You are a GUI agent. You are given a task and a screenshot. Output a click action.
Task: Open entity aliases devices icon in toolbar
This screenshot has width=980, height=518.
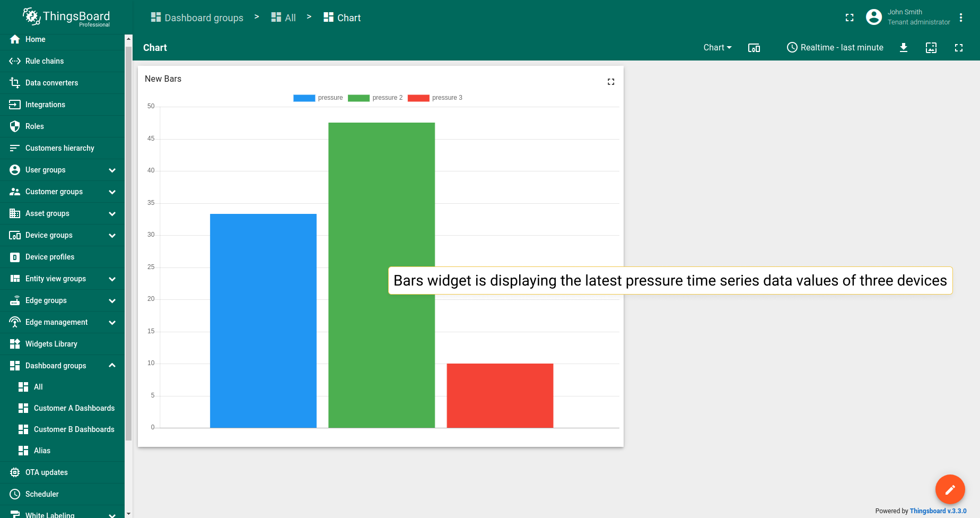(754, 48)
